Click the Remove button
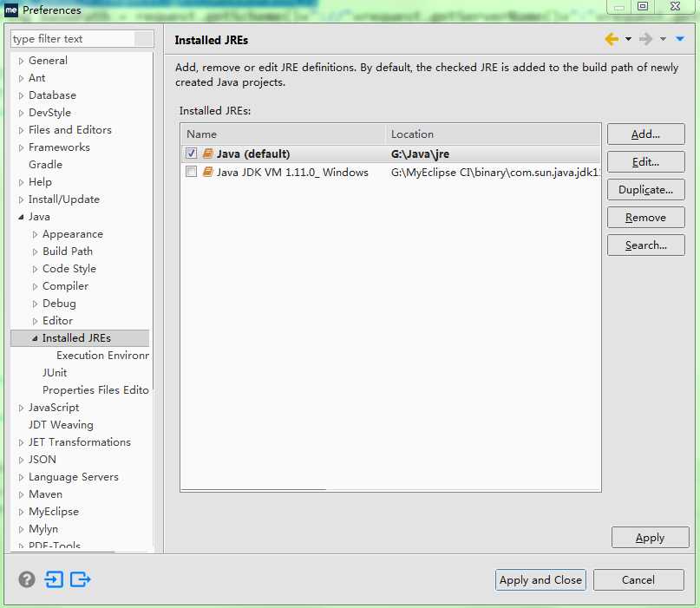This screenshot has height=608, width=700. (x=645, y=218)
